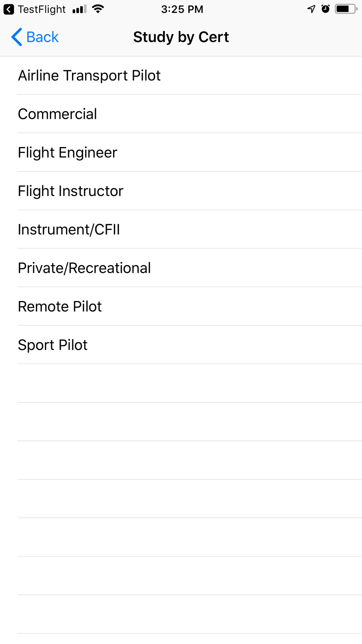Tap the alarm clock status icon
This screenshot has height=644, width=362.
(325, 9)
